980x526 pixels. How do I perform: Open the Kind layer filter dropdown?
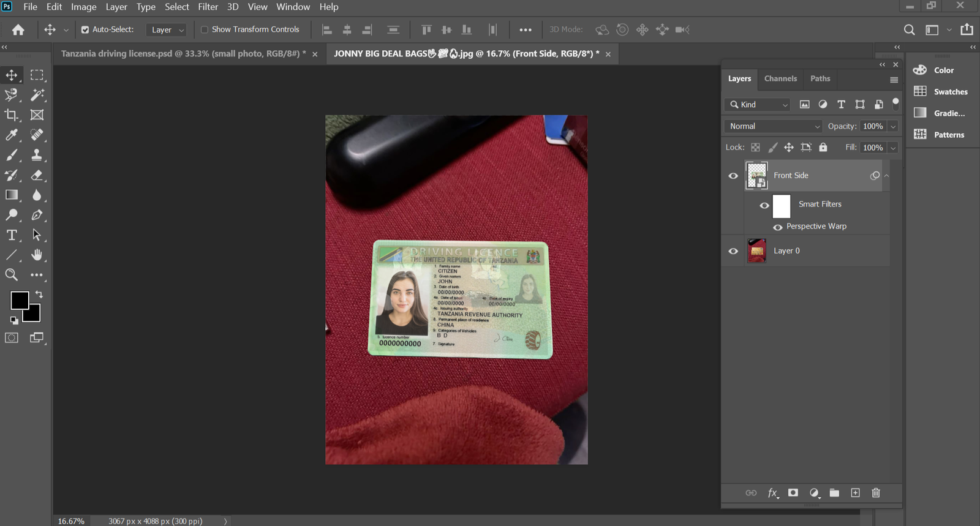tap(758, 105)
